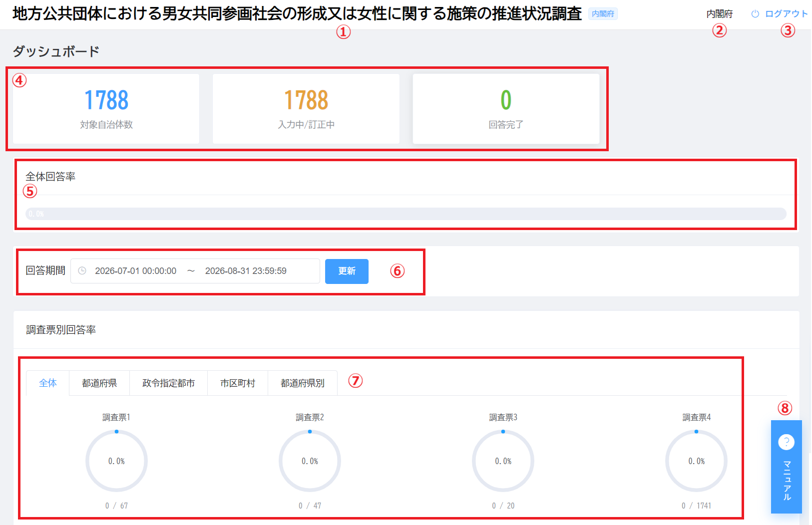Log out via ログアウト link
The width and height of the screenshot is (812, 525).
(786, 14)
